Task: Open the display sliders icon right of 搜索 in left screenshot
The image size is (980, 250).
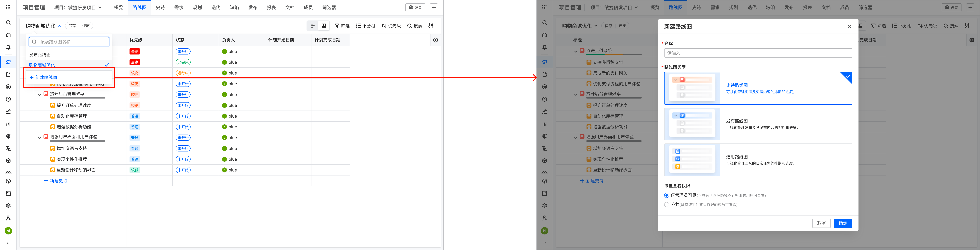Action: pyautogui.click(x=431, y=26)
